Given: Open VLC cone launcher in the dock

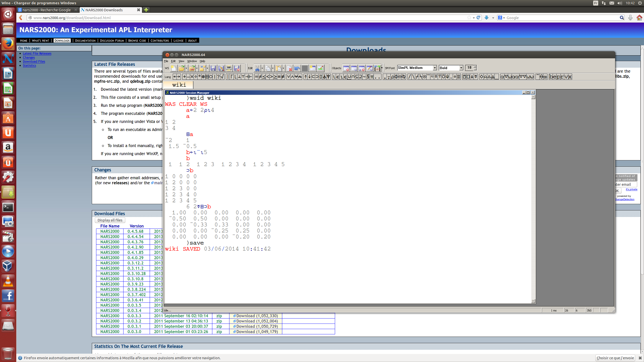Looking at the screenshot, I should pyautogui.click(x=8, y=281).
